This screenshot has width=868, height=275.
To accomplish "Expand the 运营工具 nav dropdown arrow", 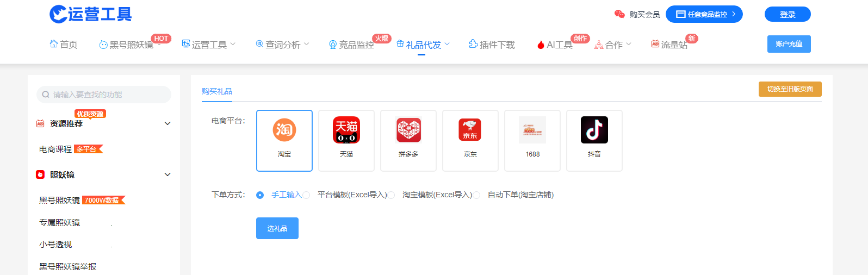I will (233, 44).
